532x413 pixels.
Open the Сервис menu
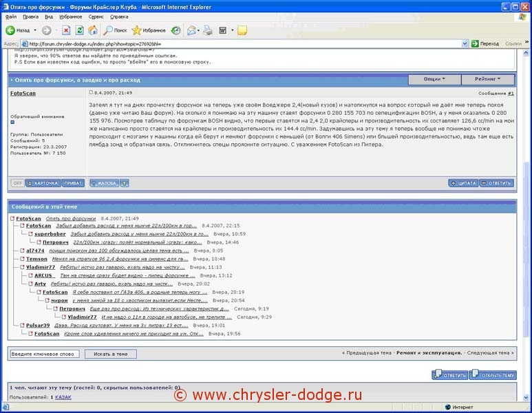(96, 17)
